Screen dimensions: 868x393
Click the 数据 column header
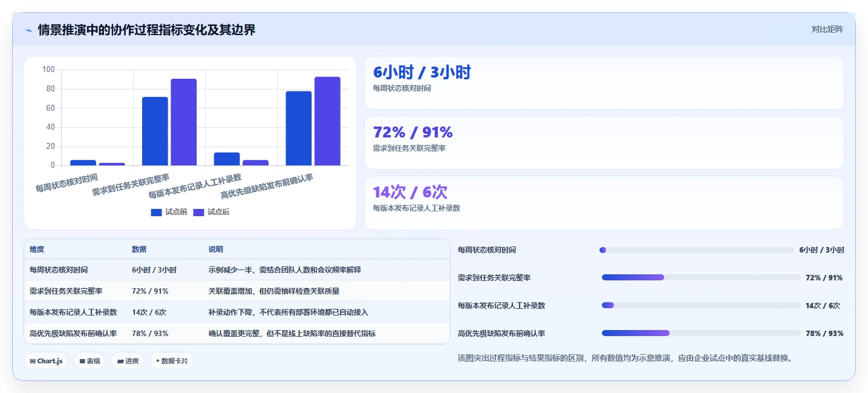139,249
